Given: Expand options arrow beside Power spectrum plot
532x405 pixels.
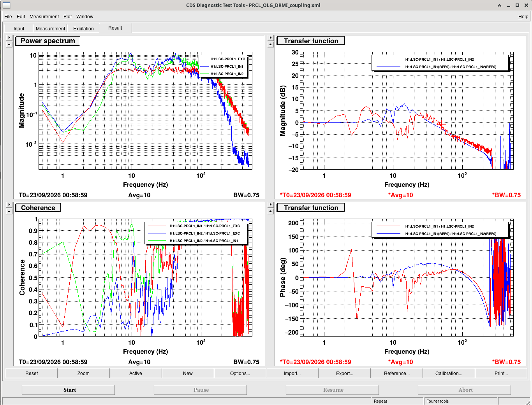Looking at the screenshot, I should point(9,38).
